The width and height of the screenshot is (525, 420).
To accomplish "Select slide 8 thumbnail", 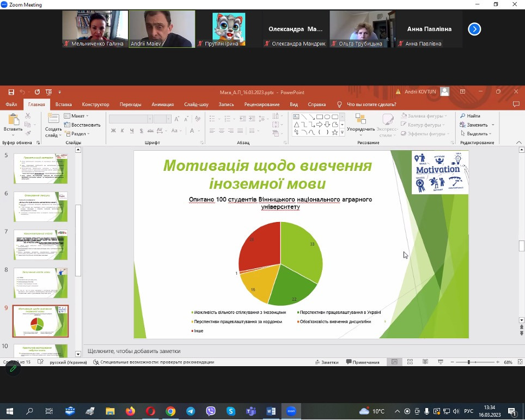I will 41,282.
